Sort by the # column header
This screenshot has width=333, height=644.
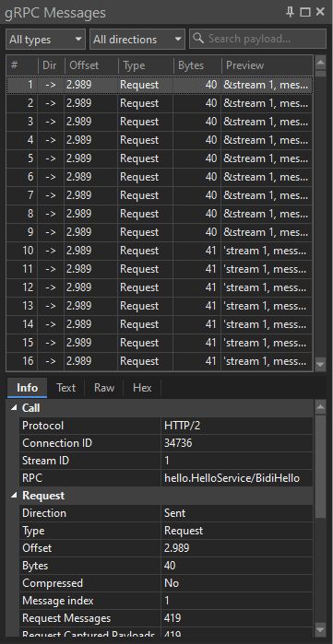click(x=22, y=65)
